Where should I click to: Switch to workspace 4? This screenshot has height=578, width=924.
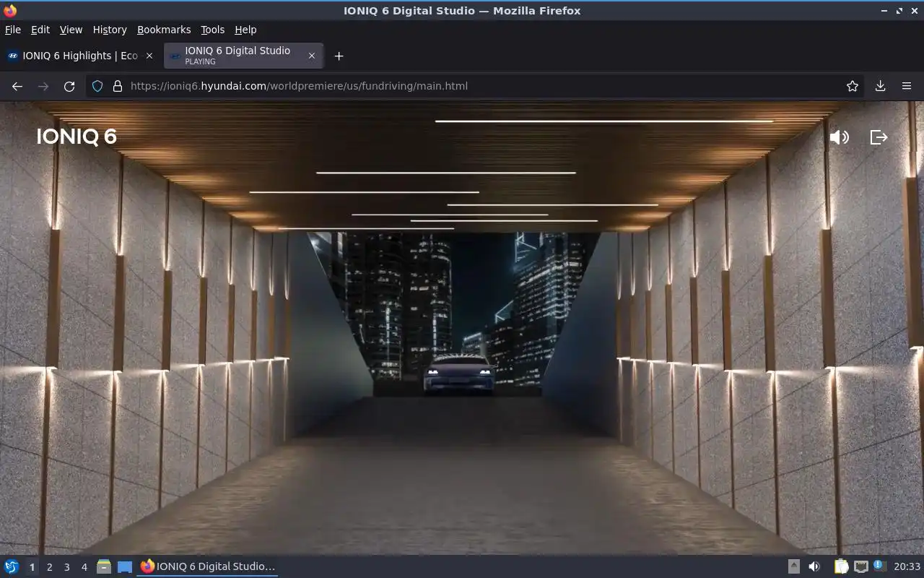coord(84,567)
